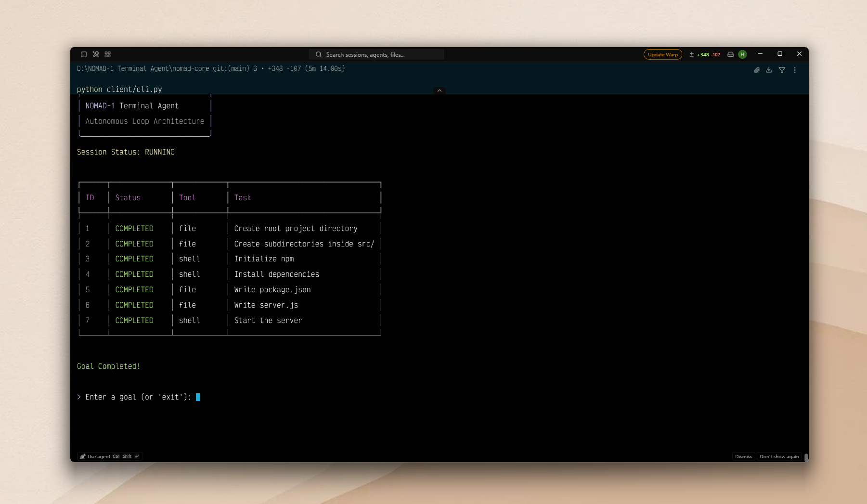Click the working directory path 'D:\NOMAD-1 Terminal Agent\nomad-core'
867x504 pixels.
point(143,69)
